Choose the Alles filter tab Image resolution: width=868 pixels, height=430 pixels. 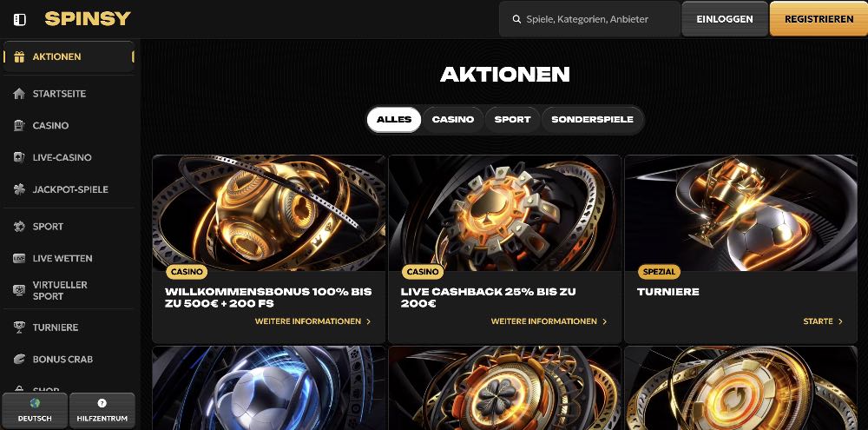click(394, 119)
